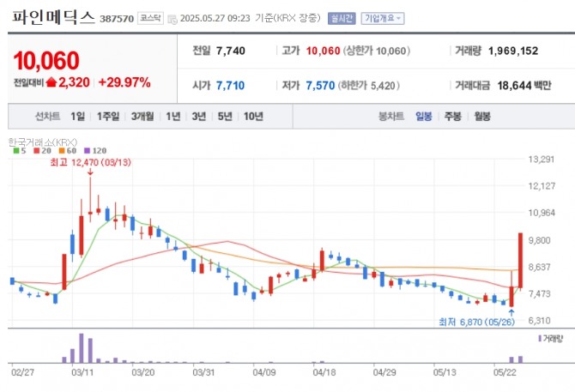Click the purple 120-day moving average swatch
Image resolution: width=575 pixels, height=392 pixels.
click(87, 151)
